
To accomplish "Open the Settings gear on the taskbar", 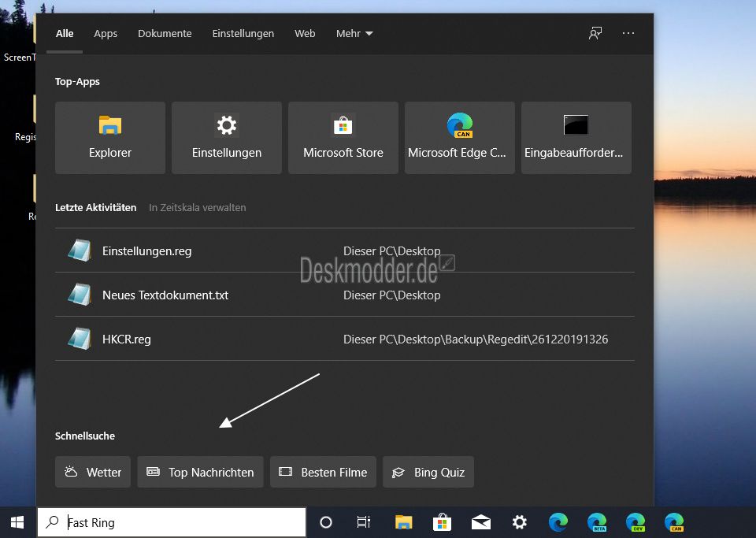I will (x=519, y=522).
